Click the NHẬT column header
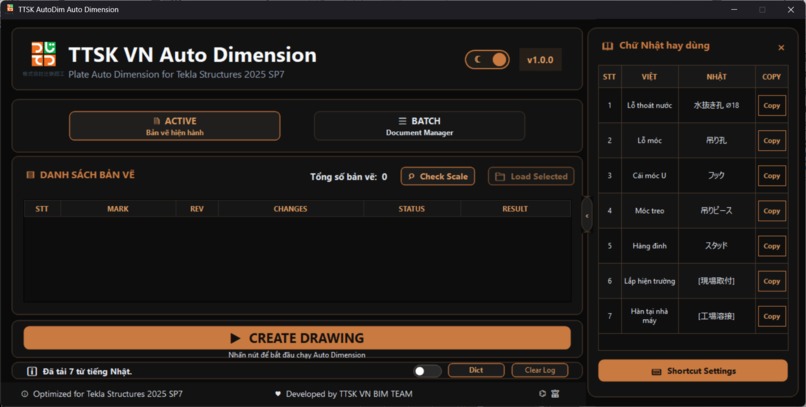The height and width of the screenshot is (407, 806). tap(717, 77)
